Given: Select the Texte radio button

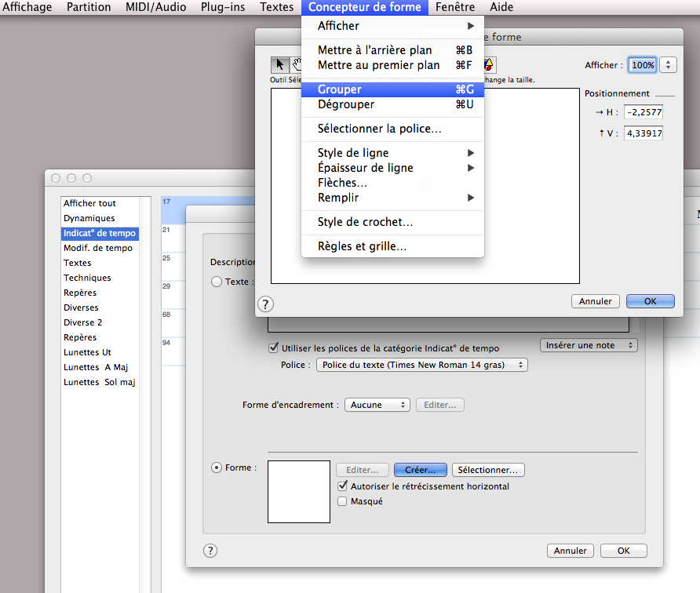Looking at the screenshot, I should (217, 282).
